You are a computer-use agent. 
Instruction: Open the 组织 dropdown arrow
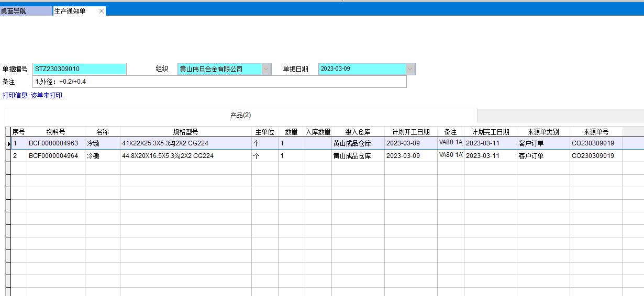(x=266, y=69)
